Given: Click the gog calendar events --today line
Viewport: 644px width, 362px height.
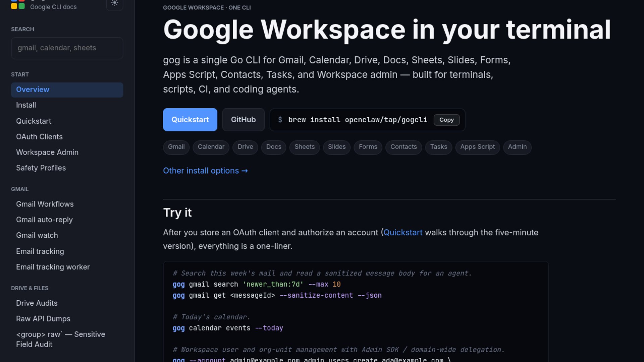Looking at the screenshot, I should (228, 328).
